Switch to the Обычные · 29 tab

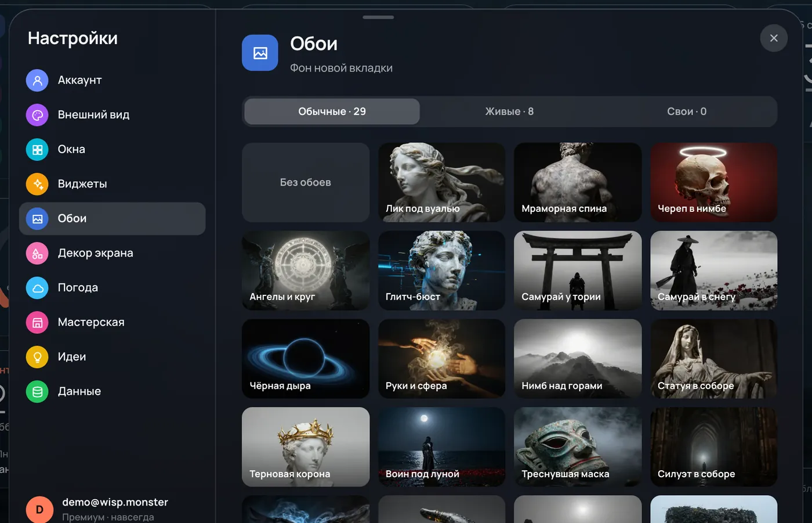(x=332, y=111)
